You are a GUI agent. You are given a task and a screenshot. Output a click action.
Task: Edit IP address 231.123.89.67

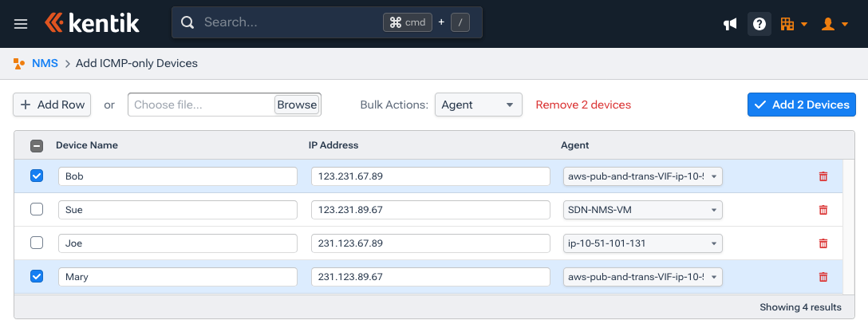[x=431, y=277]
